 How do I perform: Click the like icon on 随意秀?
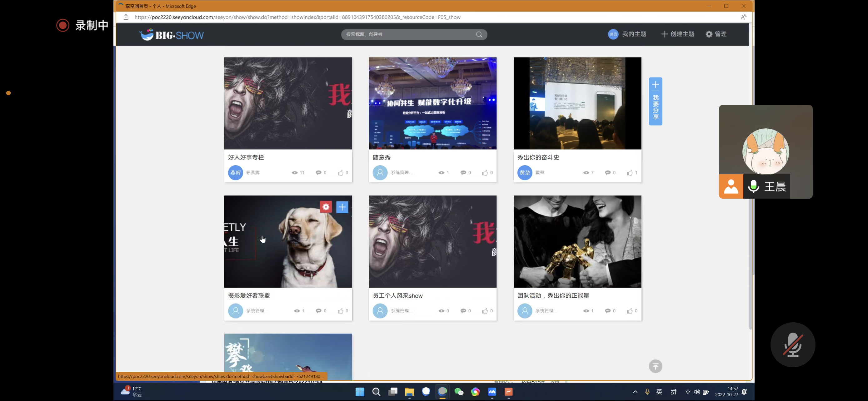pyautogui.click(x=485, y=173)
